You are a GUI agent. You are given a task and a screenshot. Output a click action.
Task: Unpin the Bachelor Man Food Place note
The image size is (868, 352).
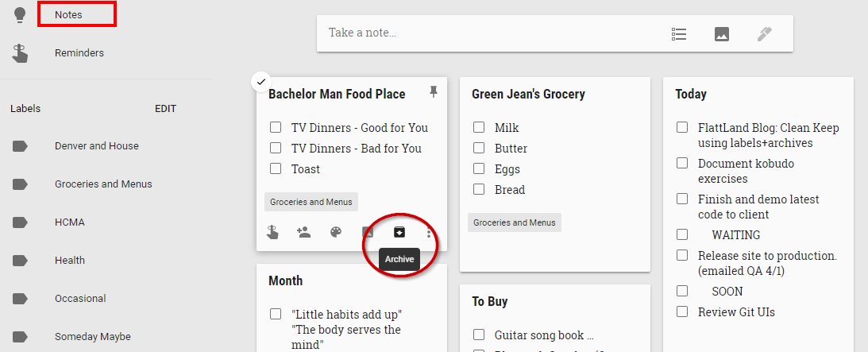click(x=434, y=92)
